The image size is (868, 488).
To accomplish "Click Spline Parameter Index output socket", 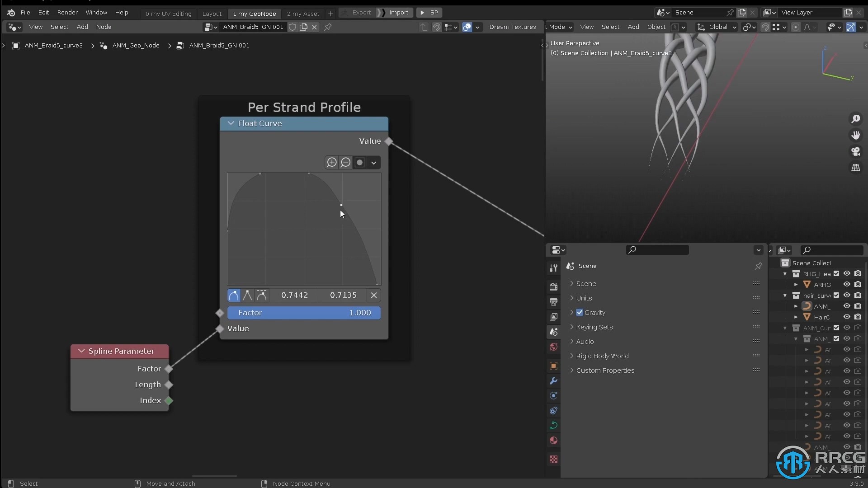I will 169,400.
